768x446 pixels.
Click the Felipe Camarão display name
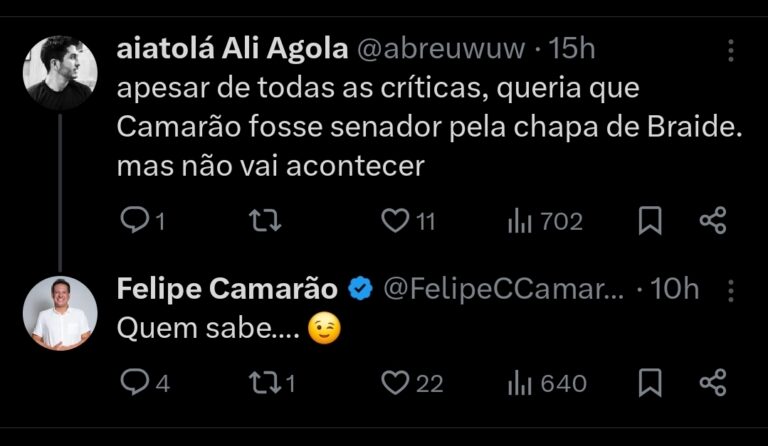tap(227, 289)
